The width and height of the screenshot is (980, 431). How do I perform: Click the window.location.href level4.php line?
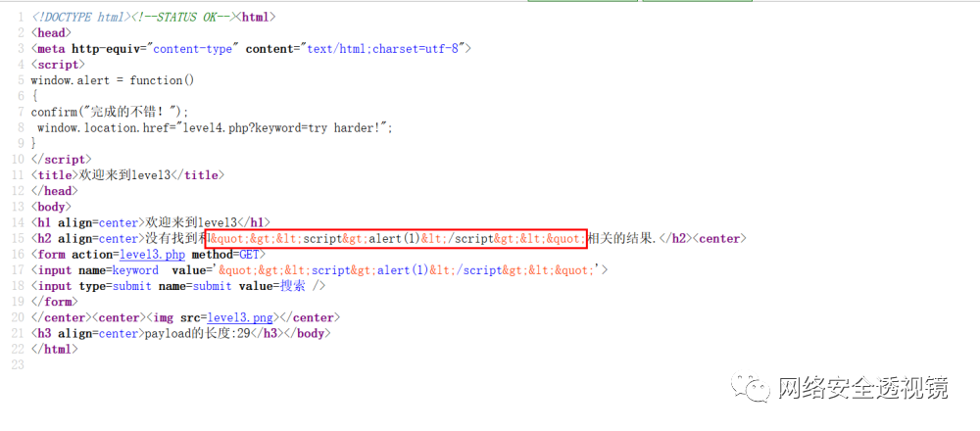click(215, 127)
